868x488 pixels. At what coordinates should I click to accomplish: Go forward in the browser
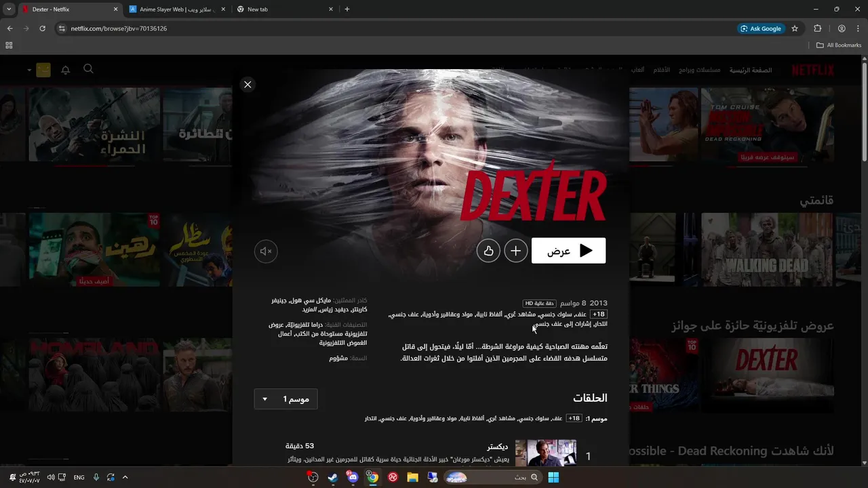click(x=26, y=28)
